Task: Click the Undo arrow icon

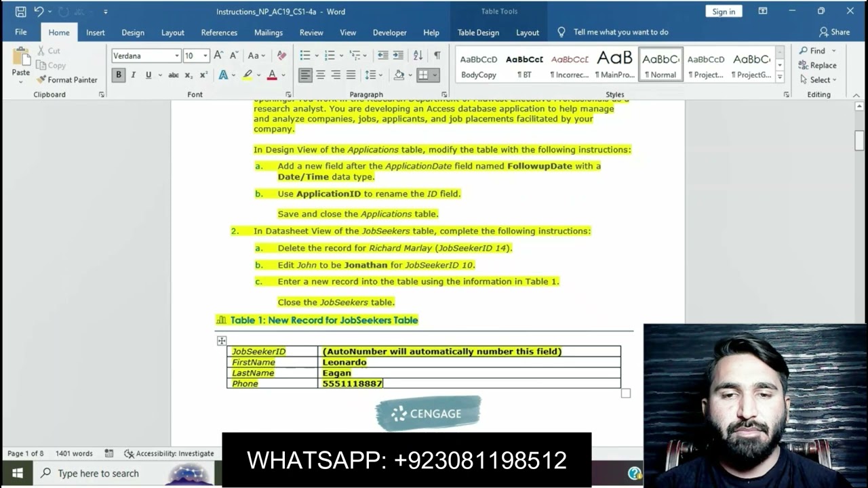Action: click(39, 12)
